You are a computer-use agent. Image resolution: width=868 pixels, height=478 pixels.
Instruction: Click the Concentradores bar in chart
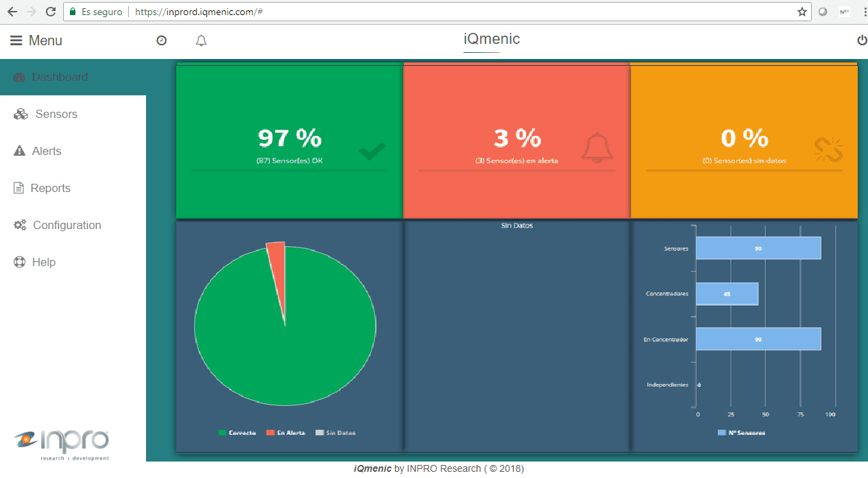(727, 294)
